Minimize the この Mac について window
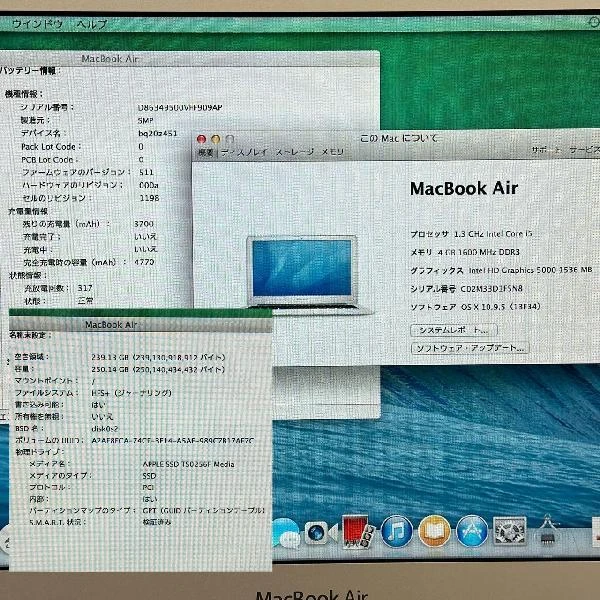This screenshot has width=600, height=600. click(216, 139)
